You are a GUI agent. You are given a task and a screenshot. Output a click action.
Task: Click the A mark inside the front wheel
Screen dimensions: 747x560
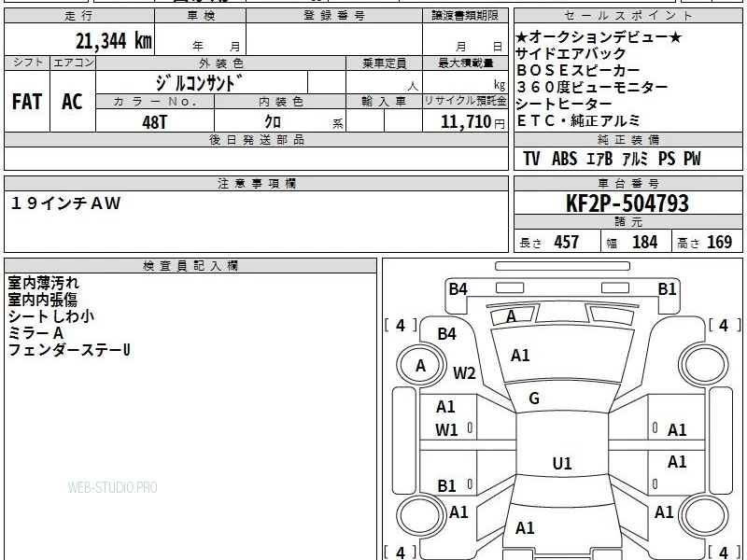coord(420,366)
